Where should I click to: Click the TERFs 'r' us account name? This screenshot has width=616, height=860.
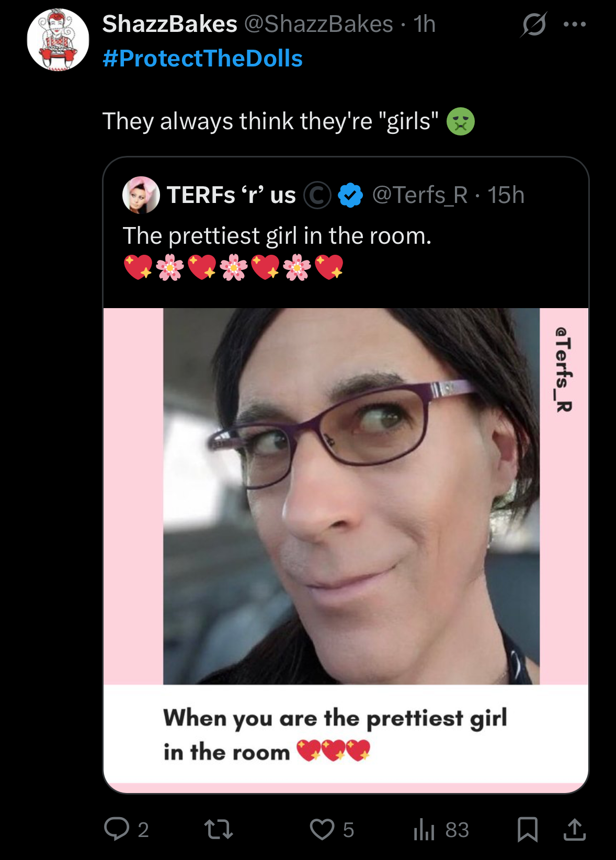click(x=231, y=195)
